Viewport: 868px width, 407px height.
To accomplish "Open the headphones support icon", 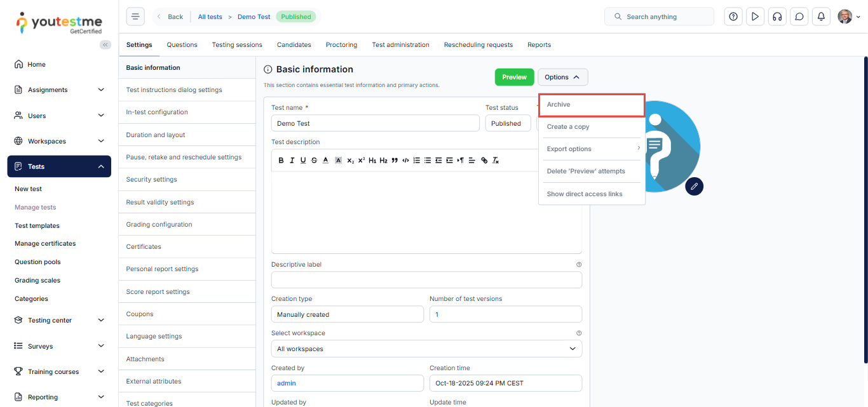I will 777,17.
